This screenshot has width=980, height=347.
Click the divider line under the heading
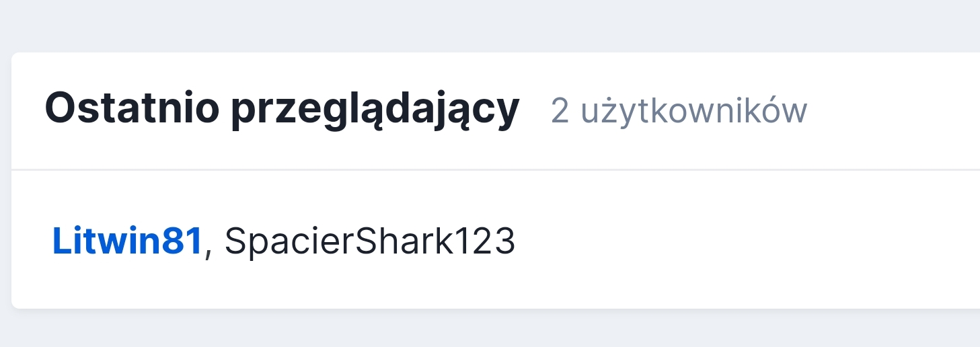pyautogui.click(x=496, y=169)
